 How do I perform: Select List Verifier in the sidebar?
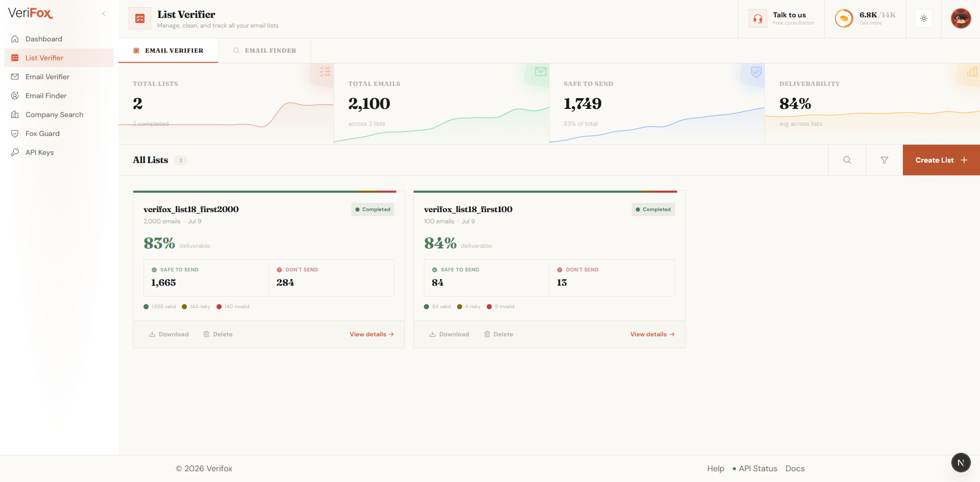tap(59, 58)
